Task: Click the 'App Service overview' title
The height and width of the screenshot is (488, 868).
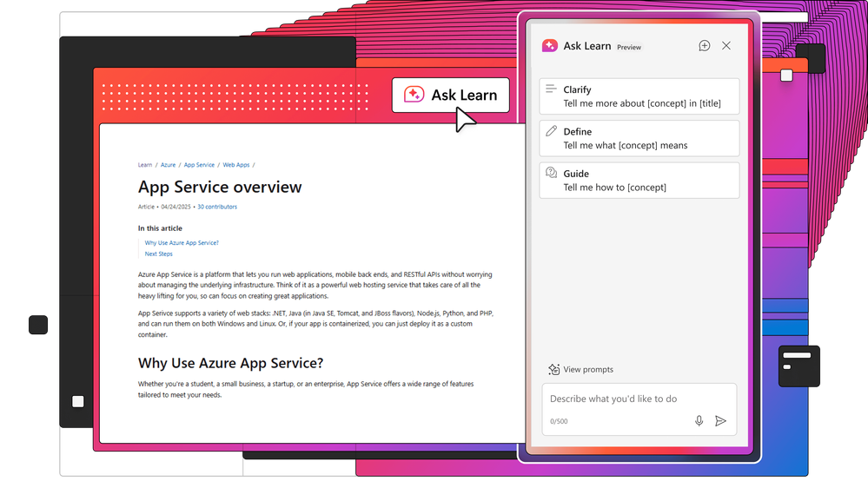Action: (220, 187)
